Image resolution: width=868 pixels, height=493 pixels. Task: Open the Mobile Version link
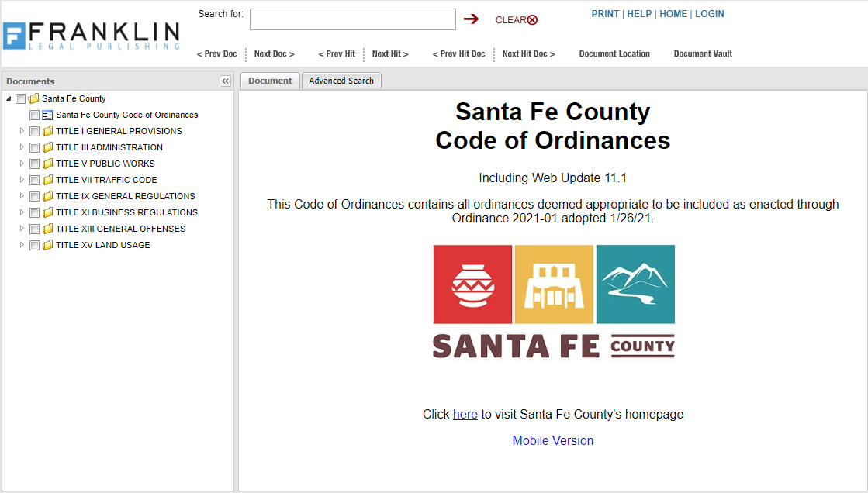552,440
